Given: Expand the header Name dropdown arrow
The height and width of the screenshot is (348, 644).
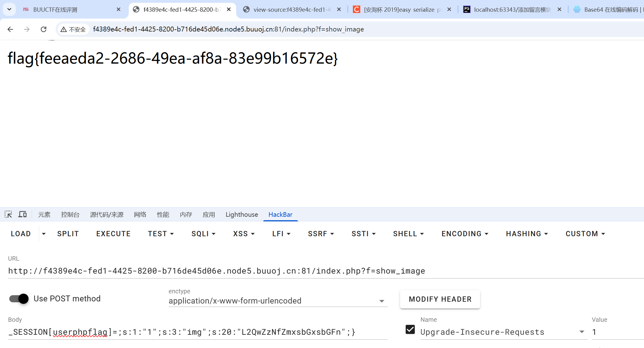Looking at the screenshot, I should pos(582,332).
